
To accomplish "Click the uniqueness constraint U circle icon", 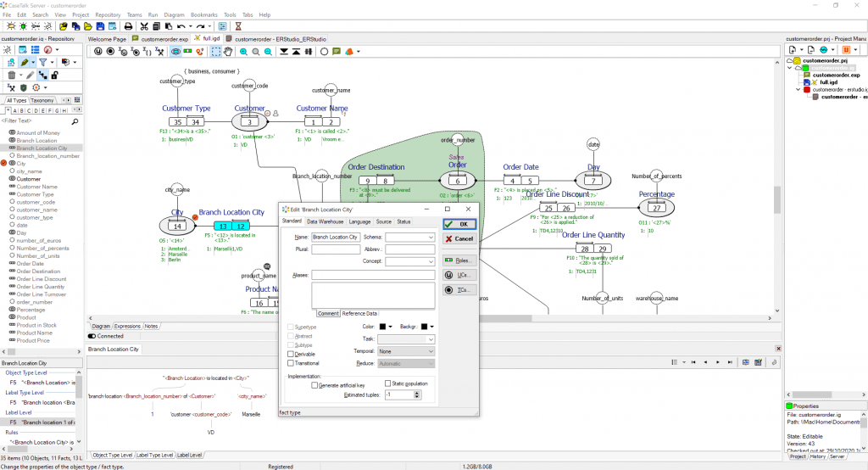I will tap(98, 52).
